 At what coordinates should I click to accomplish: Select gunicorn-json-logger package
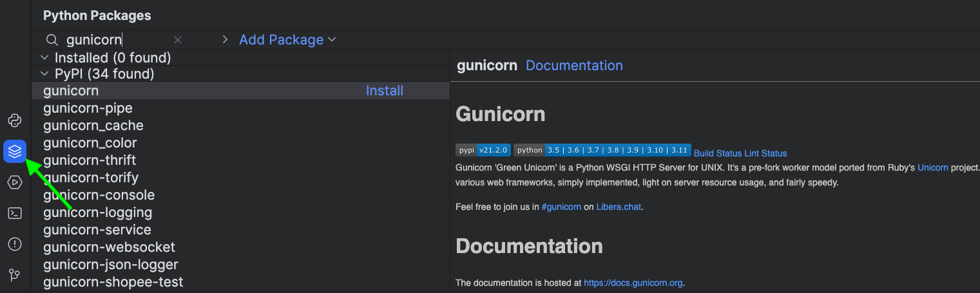[111, 265]
